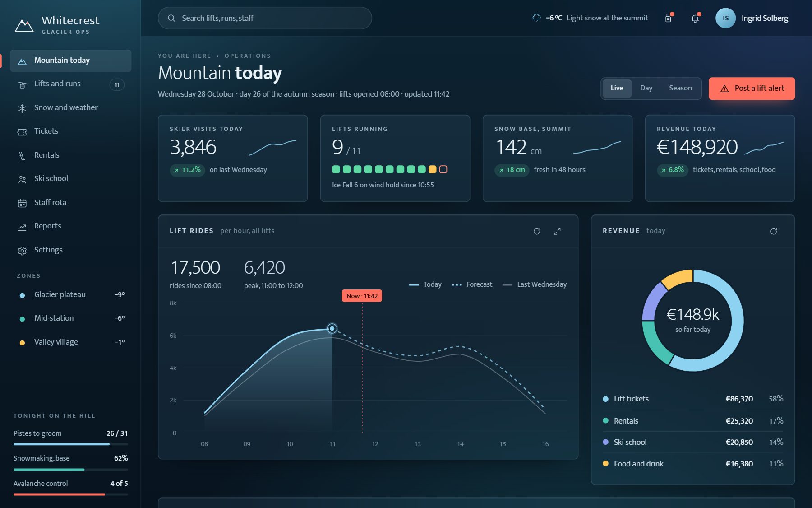
Task: Click the Snow and weather snowflake icon
Action: click(22, 108)
